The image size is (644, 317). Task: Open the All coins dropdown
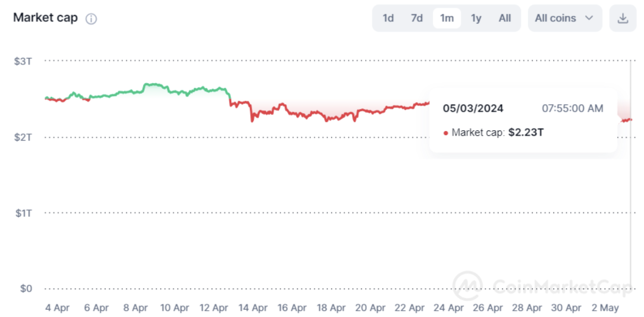[564, 18]
